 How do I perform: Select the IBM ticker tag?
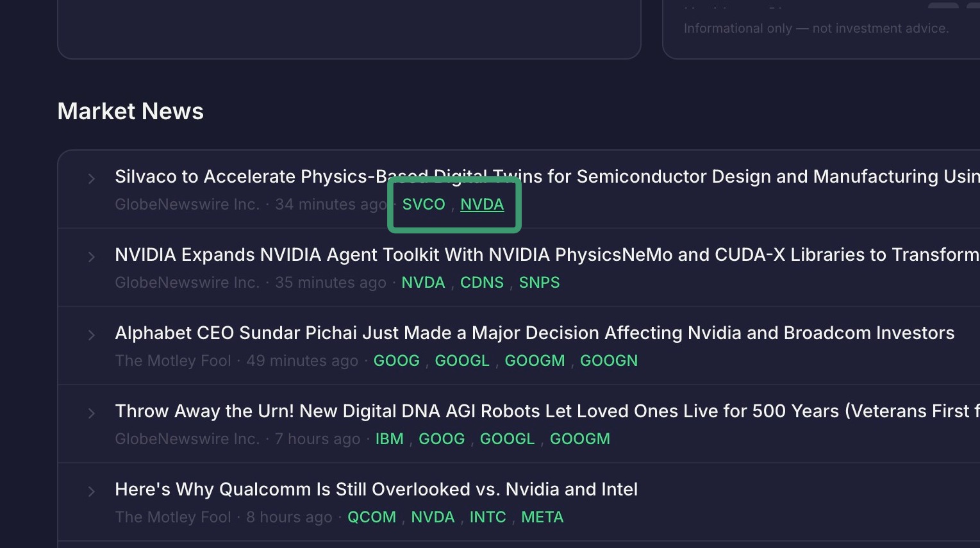(389, 439)
